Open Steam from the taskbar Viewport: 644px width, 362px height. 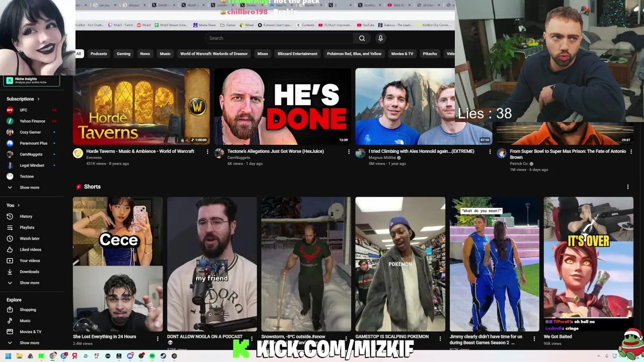[163, 356]
